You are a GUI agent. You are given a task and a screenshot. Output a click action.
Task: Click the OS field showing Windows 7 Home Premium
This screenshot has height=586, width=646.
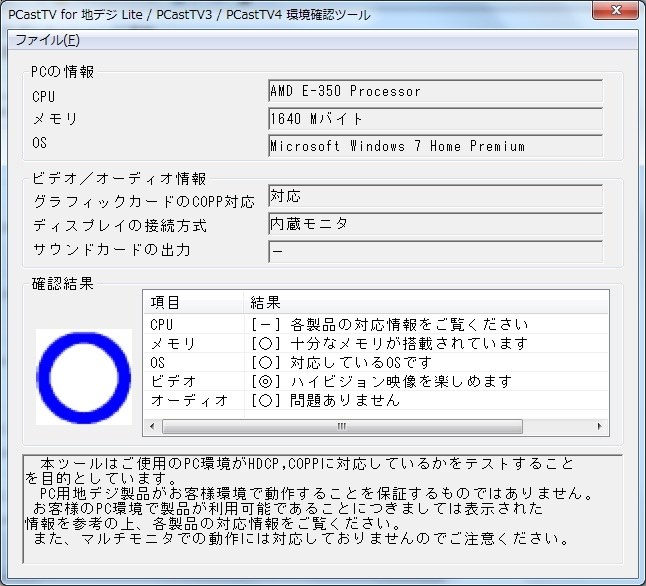point(435,145)
